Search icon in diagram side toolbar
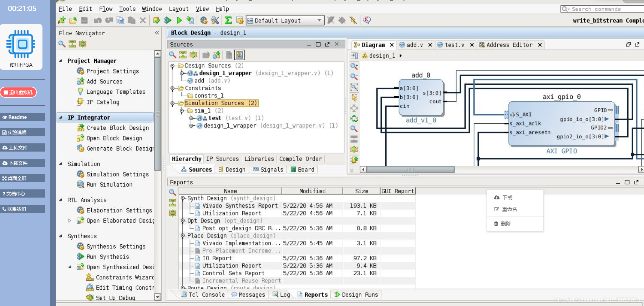 point(354,128)
